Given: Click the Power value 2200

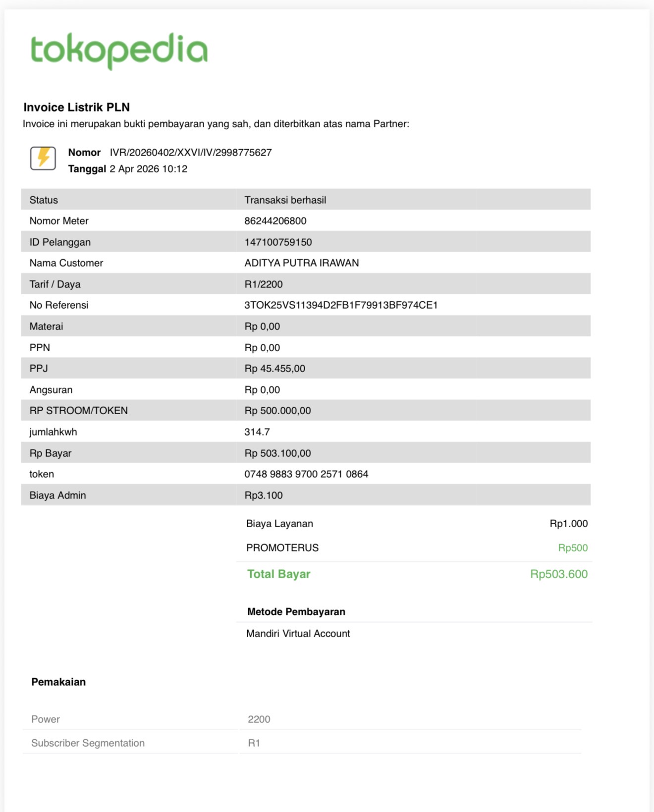Looking at the screenshot, I should (x=259, y=719).
